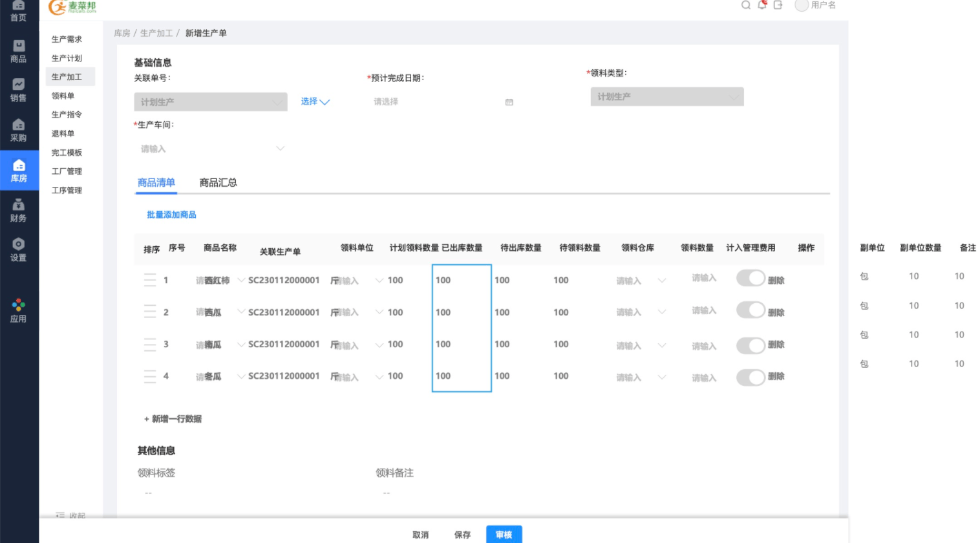Toggle 计入管理费用 switch for 西红柿 row

pos(751,279)
